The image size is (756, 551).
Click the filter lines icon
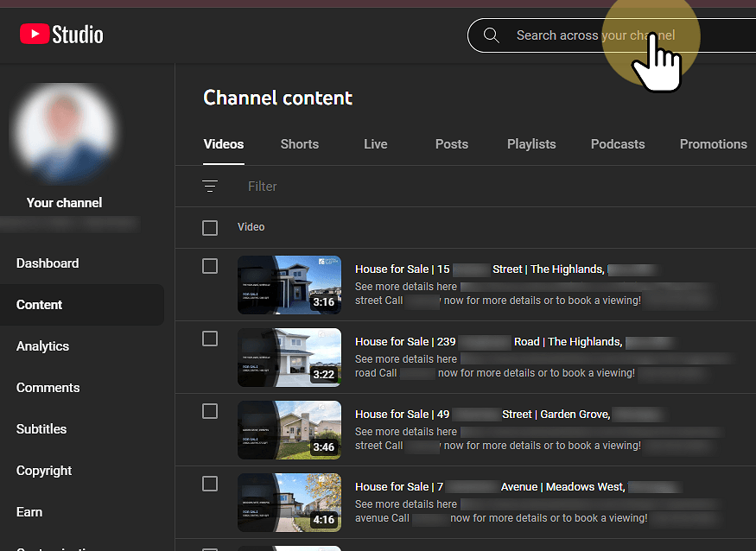point(210,186)
